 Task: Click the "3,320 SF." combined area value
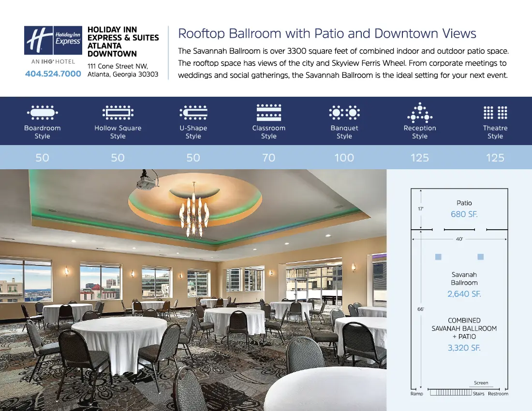click(464, 348)
